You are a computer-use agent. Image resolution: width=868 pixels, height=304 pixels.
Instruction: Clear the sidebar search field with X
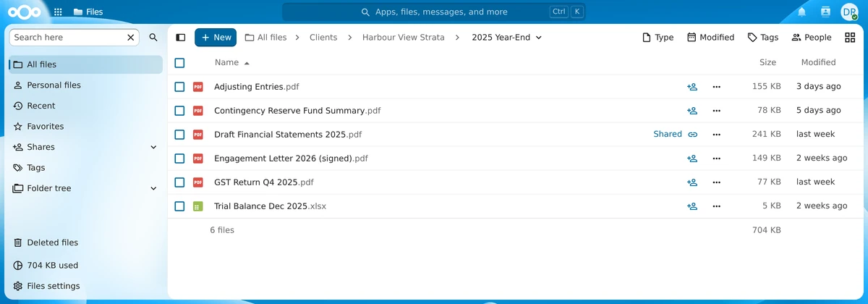point(131,37)
